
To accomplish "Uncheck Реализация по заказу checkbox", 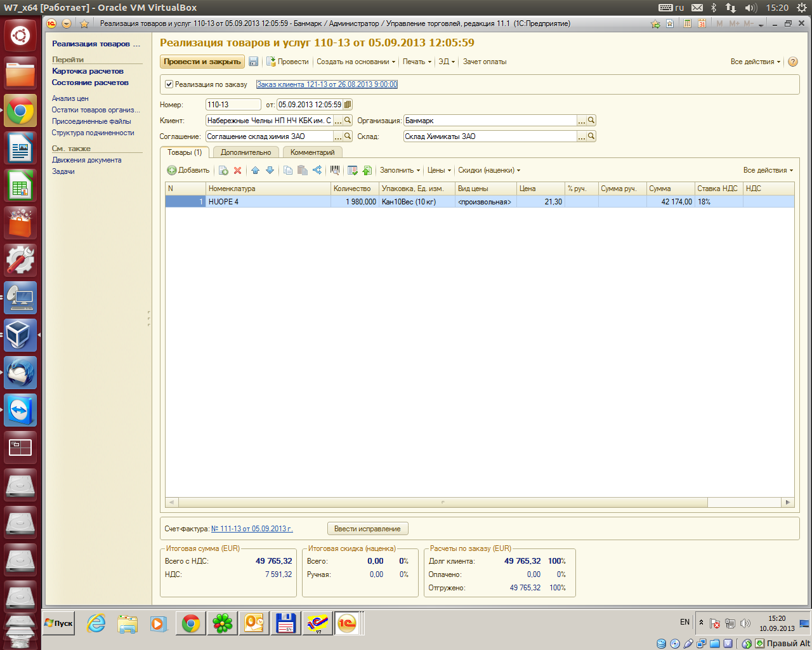I will tap(169, 84).
